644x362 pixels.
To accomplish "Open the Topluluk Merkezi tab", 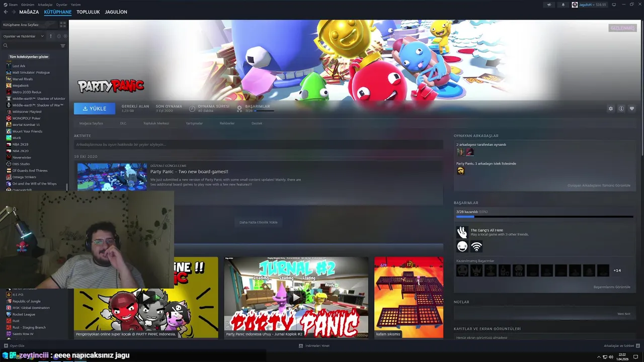I will click(x=156, y=123).
